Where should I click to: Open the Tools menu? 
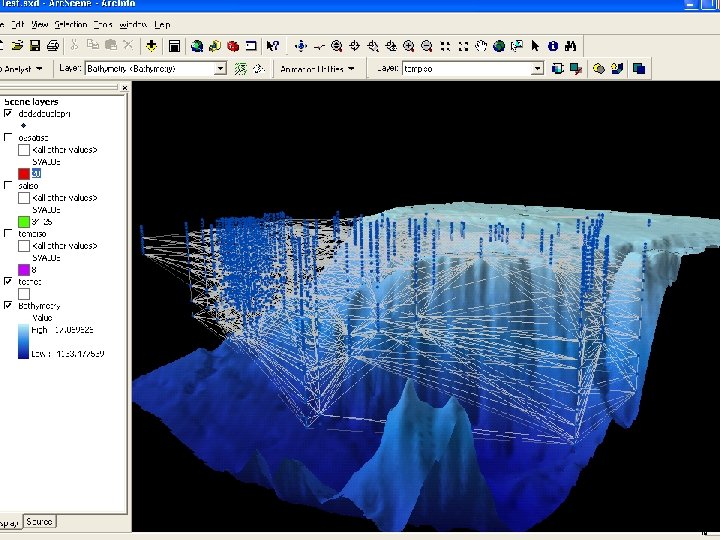(x=103, y=24)
